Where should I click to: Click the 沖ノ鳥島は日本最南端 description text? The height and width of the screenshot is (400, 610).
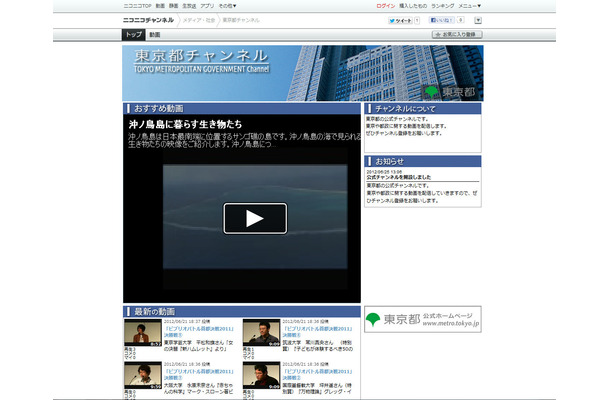pyautogui.click(x=244, y=140)
